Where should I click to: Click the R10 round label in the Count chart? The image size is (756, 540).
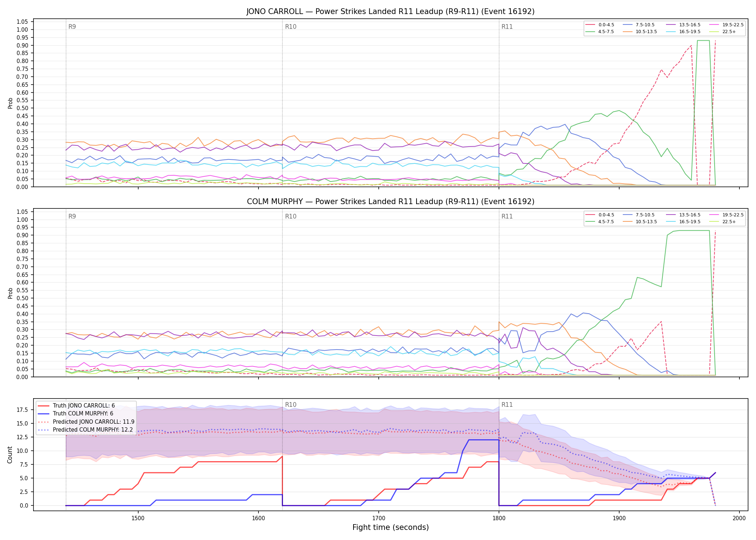pyautogui.click(x=291, y=405)
